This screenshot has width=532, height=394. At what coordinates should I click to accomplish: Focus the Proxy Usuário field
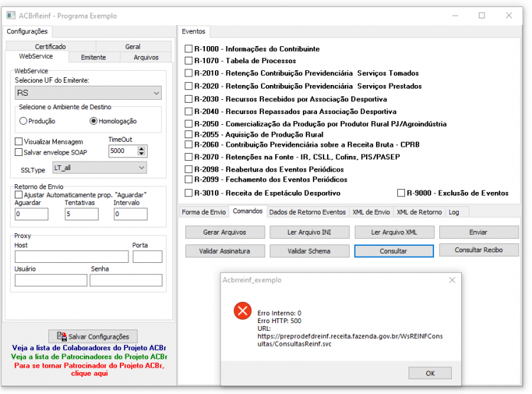[x=51, y=281]
